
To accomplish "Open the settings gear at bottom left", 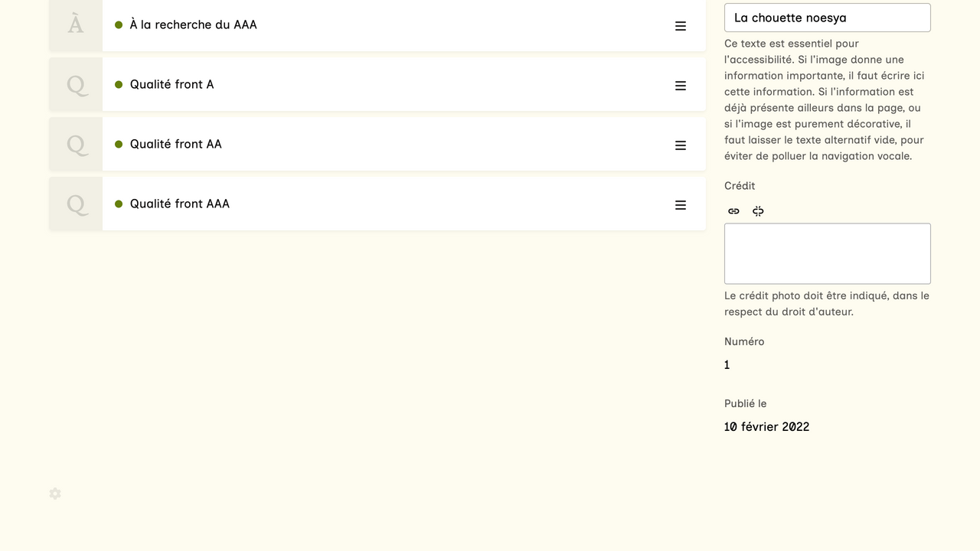I will coord(55,494).
